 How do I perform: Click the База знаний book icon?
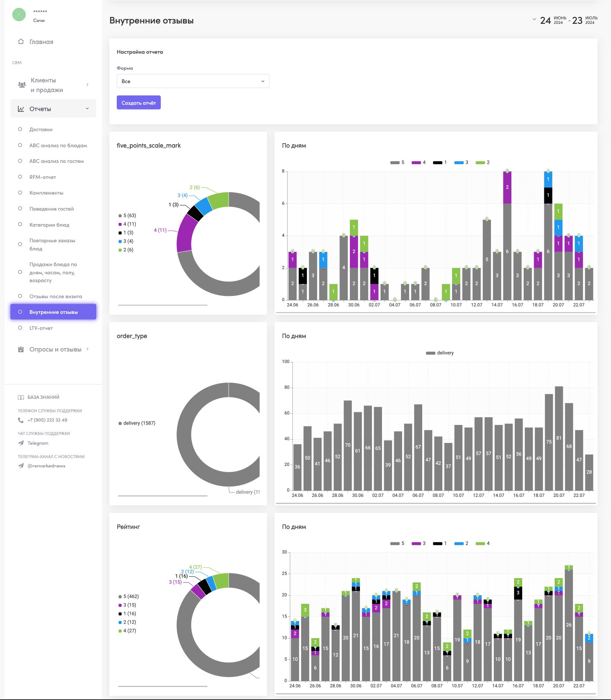21,397
